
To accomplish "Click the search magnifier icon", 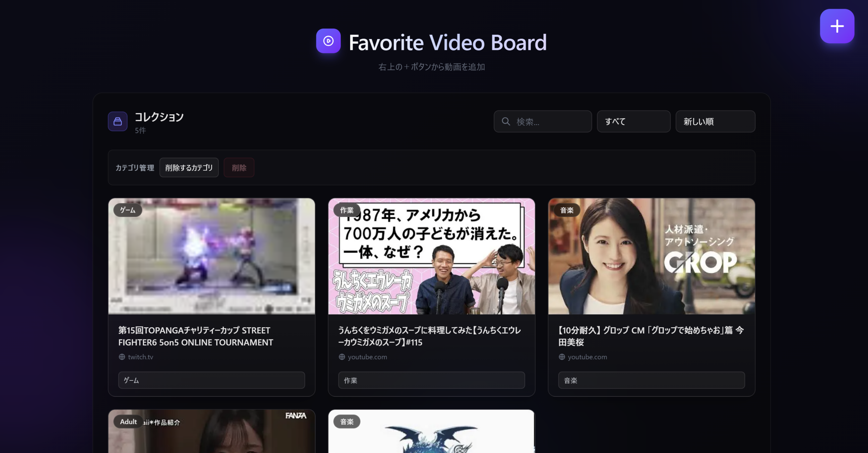I will click(506, 121).
